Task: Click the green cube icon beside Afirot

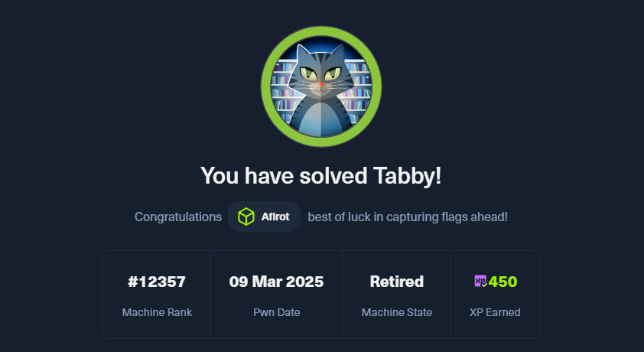Action: point(246,217)
